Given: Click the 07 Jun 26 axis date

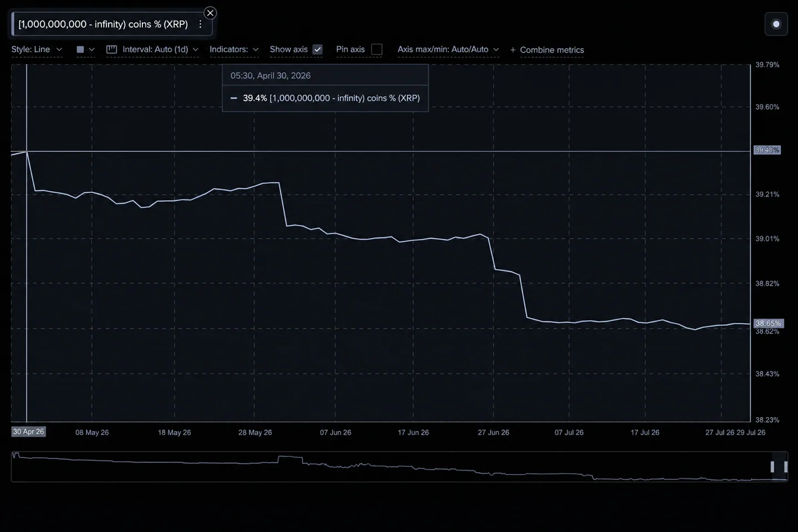Looking at the screenshot, I should click(335, 433).
